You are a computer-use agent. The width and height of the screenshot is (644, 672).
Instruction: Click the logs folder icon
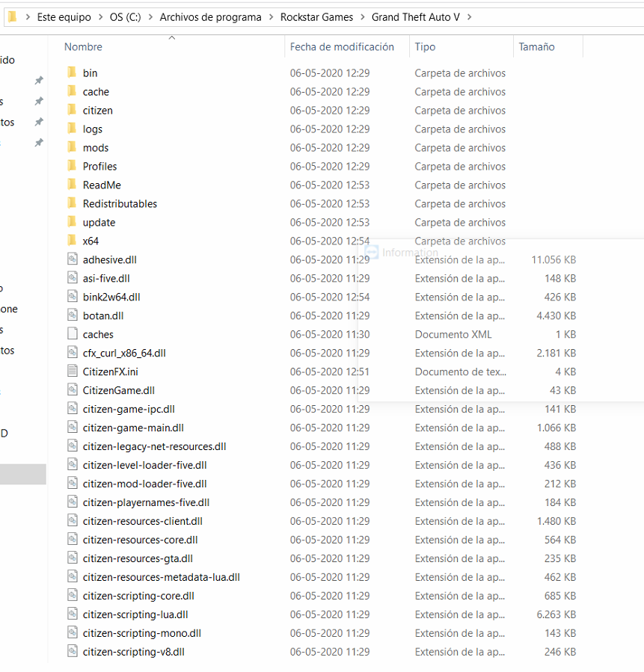(72, 129)
